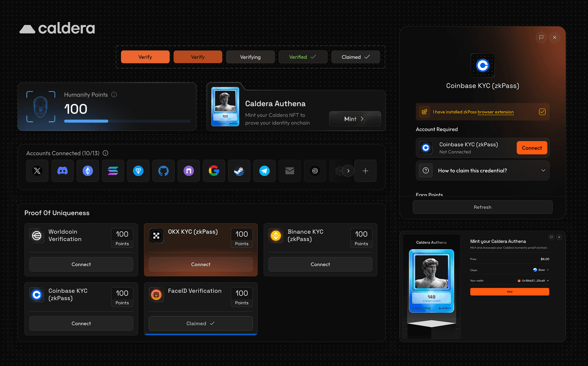Open the Google connected account icon
Viewport: 588px width, 366px height.
[214, 171]
